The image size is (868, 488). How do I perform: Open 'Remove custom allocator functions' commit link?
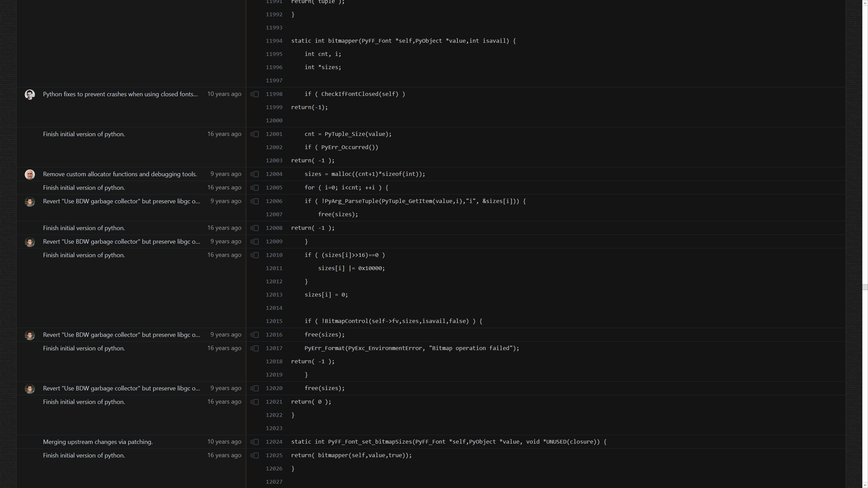(x=120, y=174)
